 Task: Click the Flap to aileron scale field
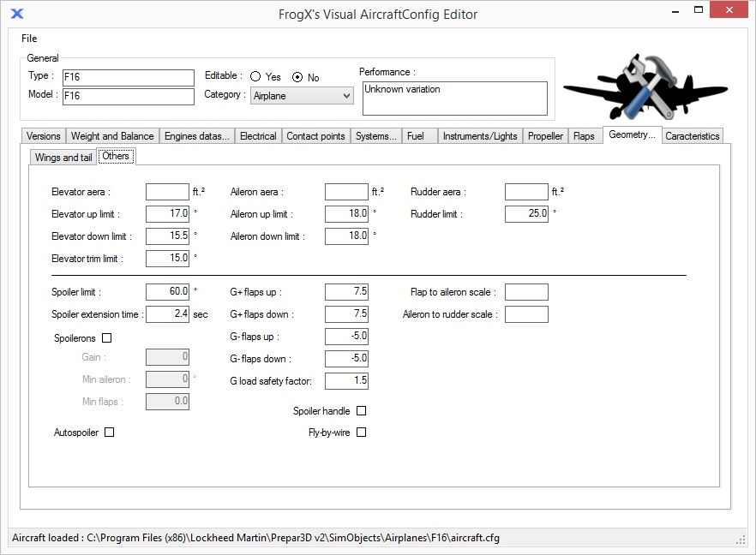[x=526, y=292]
